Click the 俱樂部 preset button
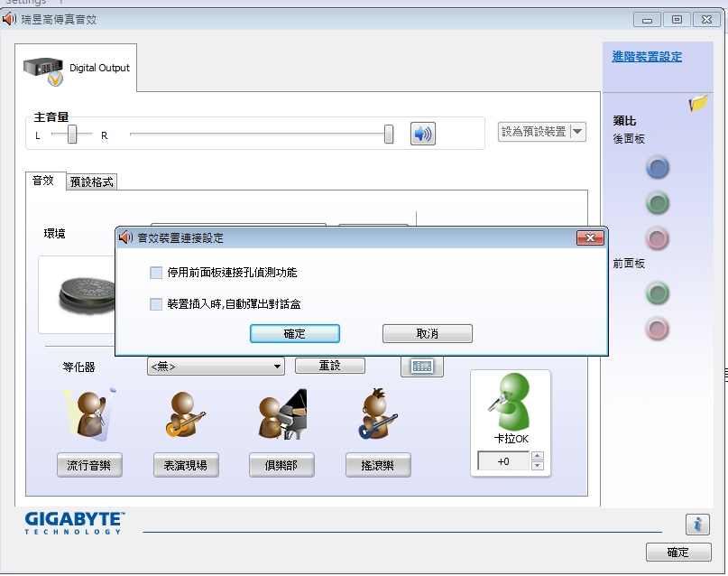The width and height of the screenshot is (728, 576). 281,465
